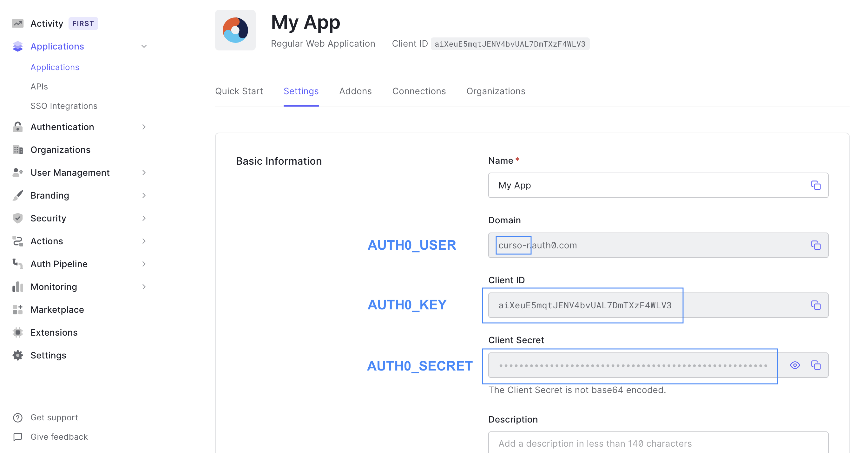Viewport: 868px width, 453px height.
Task: Copy the Domain field value
Action: (x=815, y=245)
